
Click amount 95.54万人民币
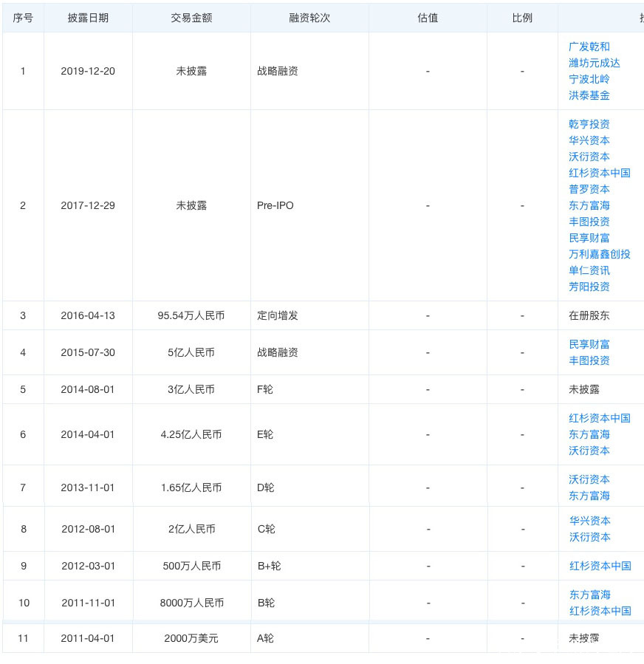pos(191,315)
